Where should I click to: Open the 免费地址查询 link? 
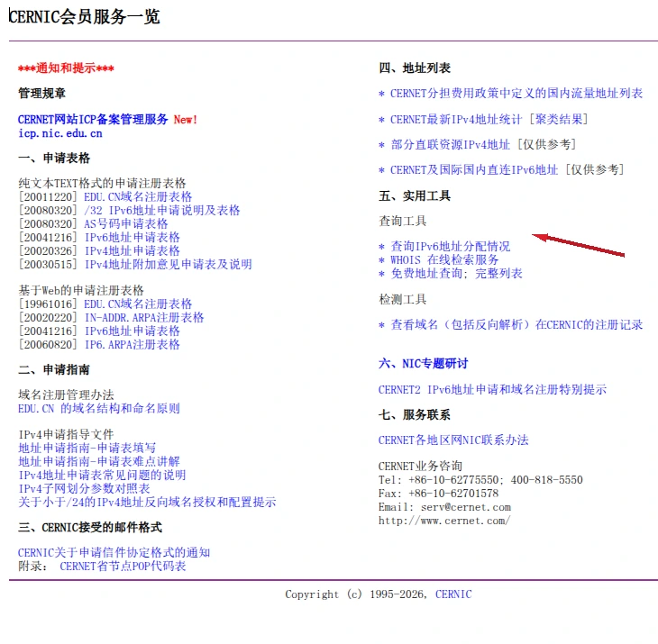[x=426, y=274]
